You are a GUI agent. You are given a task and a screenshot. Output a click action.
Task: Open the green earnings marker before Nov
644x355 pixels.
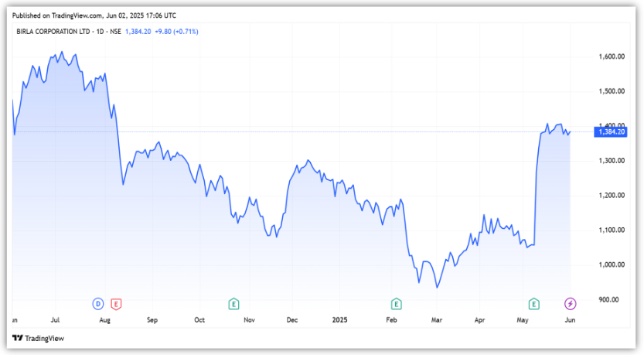pos(233,303)
